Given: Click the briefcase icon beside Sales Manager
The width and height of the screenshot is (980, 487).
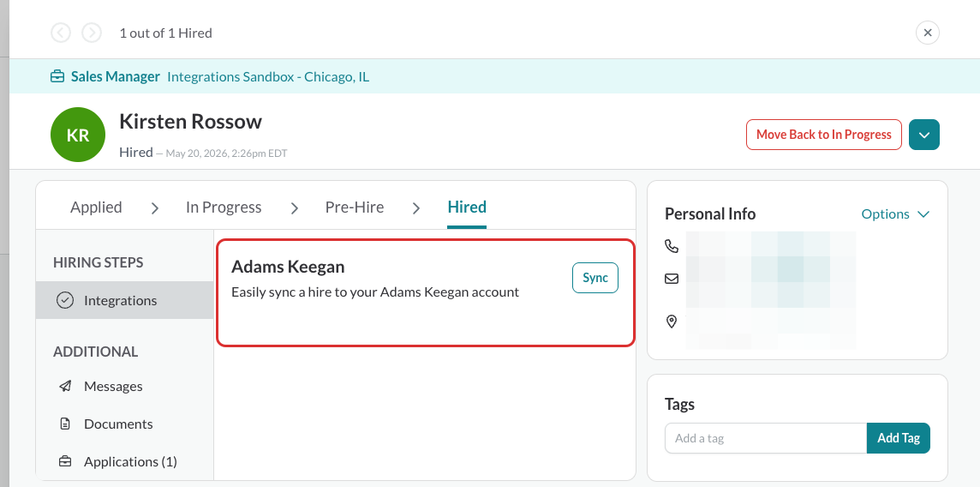Looking at the screenshot, I should coord(57,77).
